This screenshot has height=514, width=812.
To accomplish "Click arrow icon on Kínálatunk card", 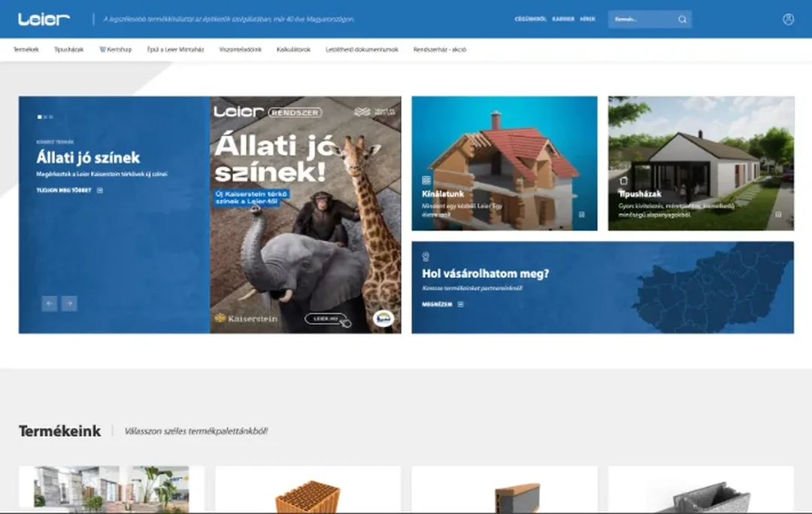I will 581,214.
